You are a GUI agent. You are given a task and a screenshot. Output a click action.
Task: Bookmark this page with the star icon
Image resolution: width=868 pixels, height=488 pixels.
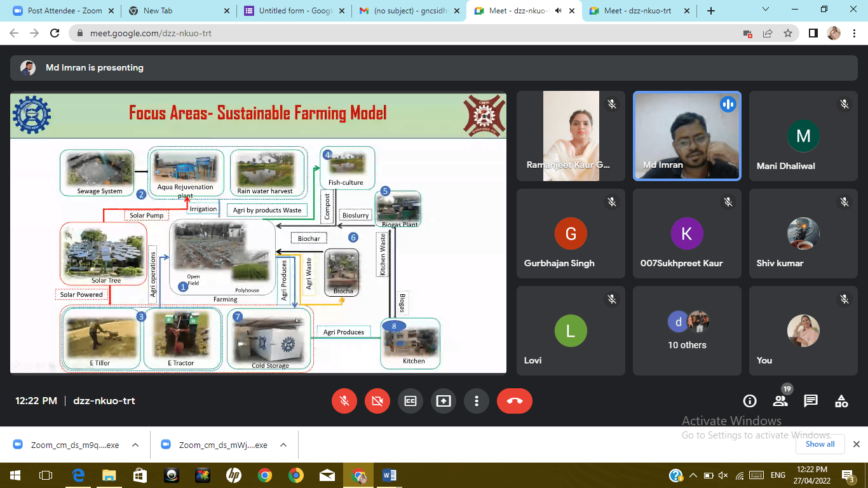(x=788, y=33)
